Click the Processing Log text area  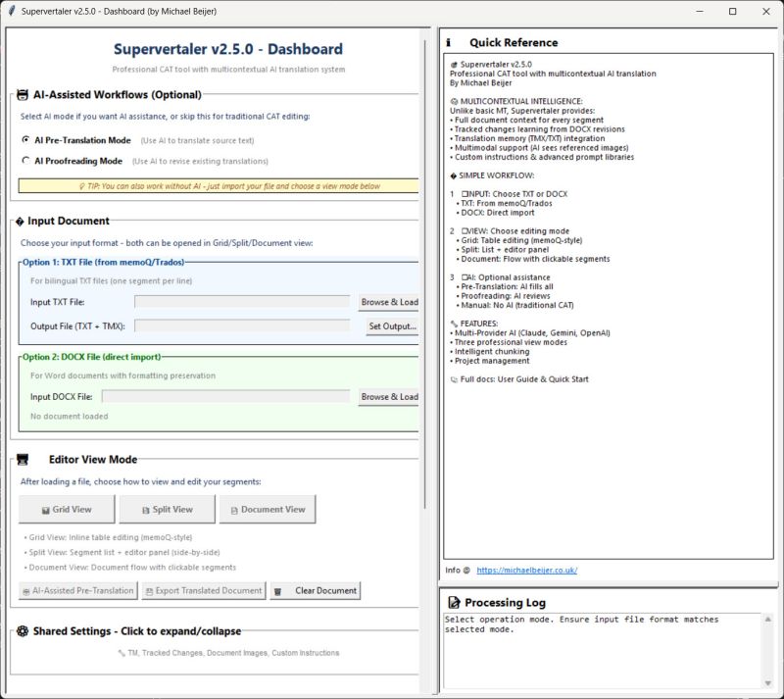603,651
